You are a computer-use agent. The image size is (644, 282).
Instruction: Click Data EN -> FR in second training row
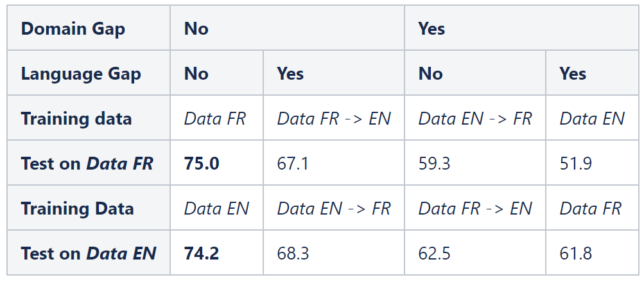[334, 207]
